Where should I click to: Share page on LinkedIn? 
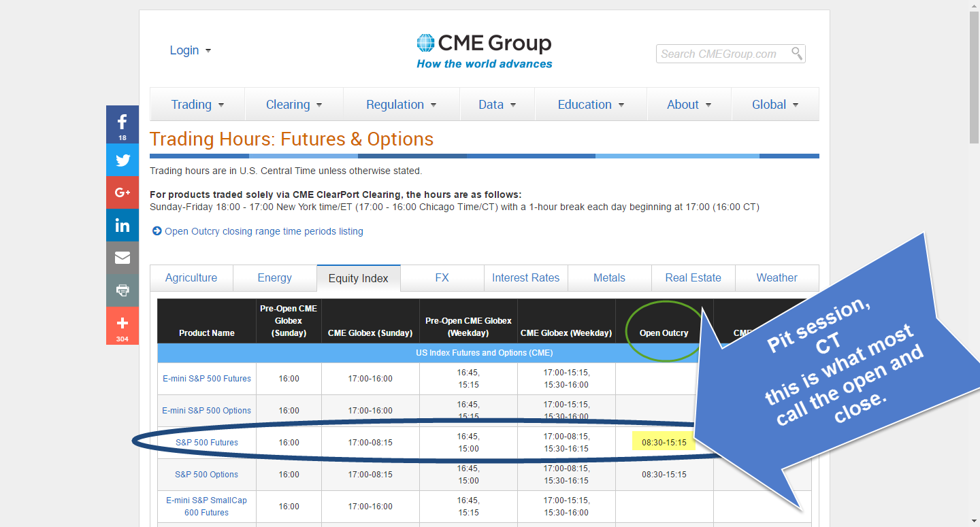(x=122, y=226)
